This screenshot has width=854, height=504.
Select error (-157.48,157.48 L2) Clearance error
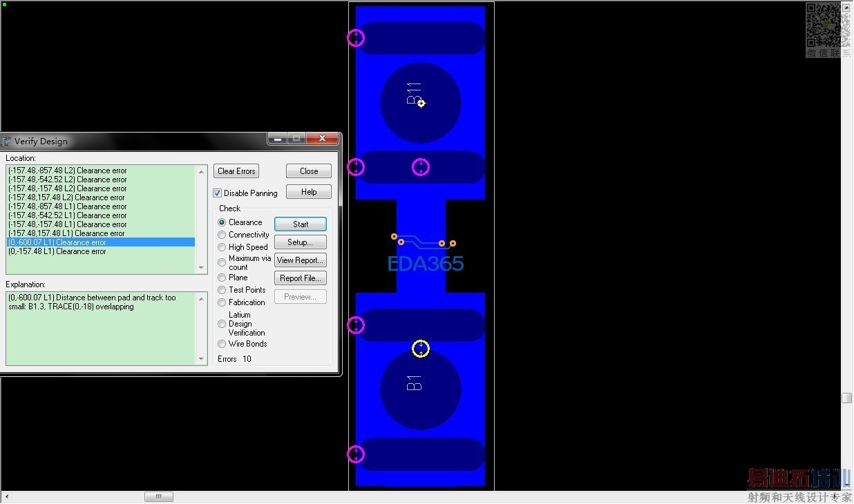pos(101,197)
